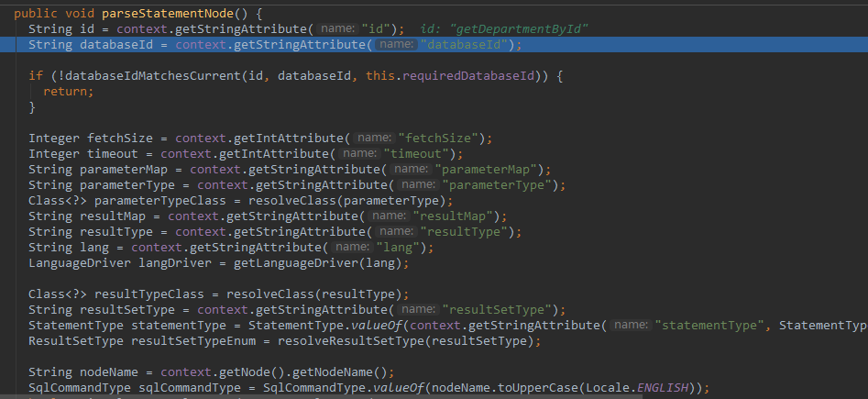
Task: Click the resultSetTypeEnum variable name
Action: [193, 340]
